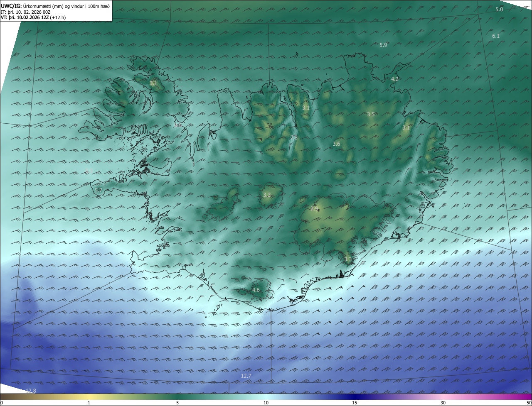Click the 5.9 value label
Screen dimensions: 532x406
[383, 45]
